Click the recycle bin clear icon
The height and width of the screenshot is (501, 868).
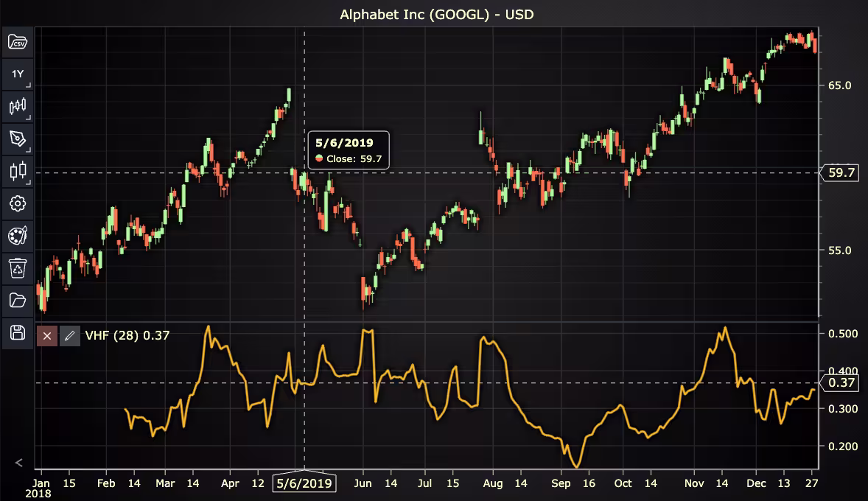tap(18, 268)
